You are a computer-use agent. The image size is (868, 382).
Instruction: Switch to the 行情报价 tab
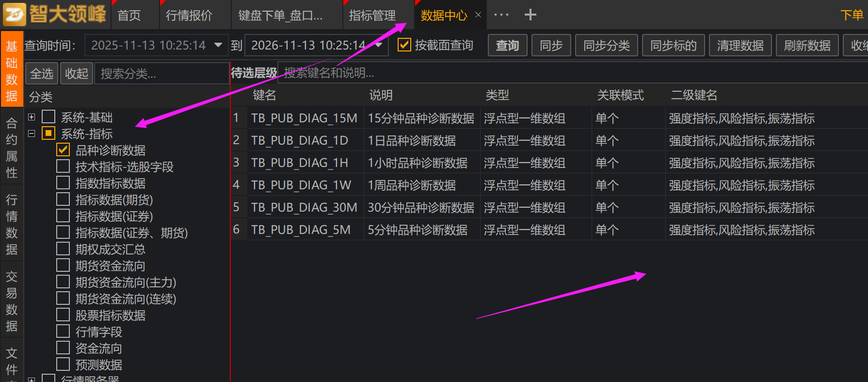189,16
